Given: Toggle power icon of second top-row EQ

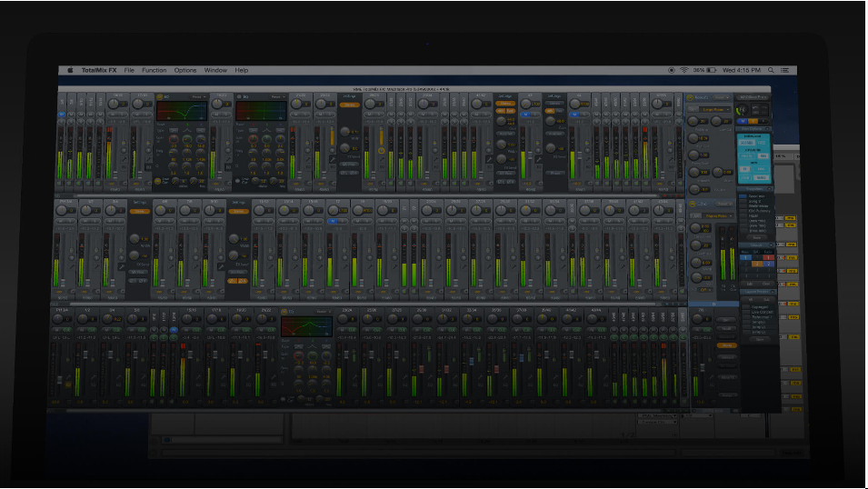Looking at the screenshot, I should [239, 97].
